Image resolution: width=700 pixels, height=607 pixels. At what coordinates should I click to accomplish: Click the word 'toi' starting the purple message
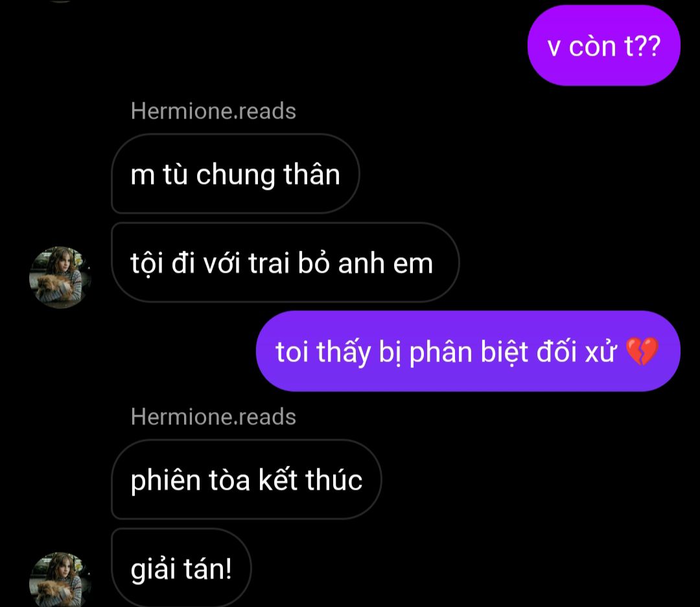[x=292, y=352]
